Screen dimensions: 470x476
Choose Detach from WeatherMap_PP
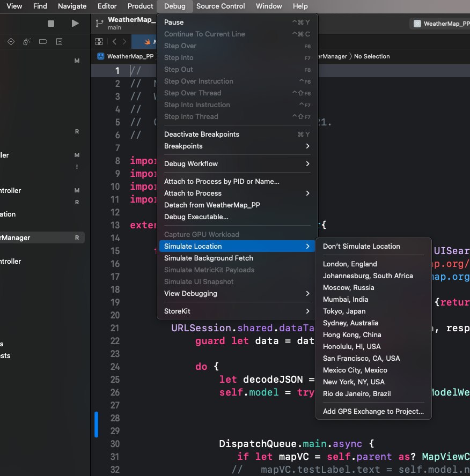point(237,205)
